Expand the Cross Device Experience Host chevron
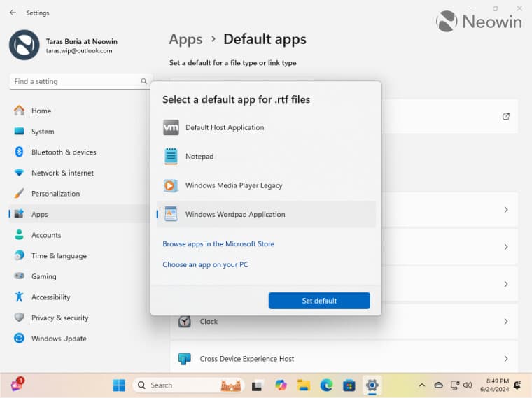The width and height of the screenshot is (532, 398). 506,359
